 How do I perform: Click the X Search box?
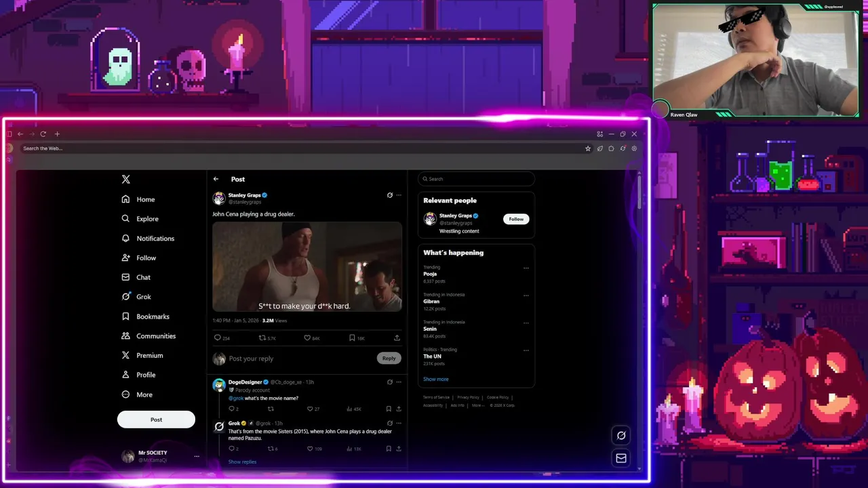tap(476, 179)
